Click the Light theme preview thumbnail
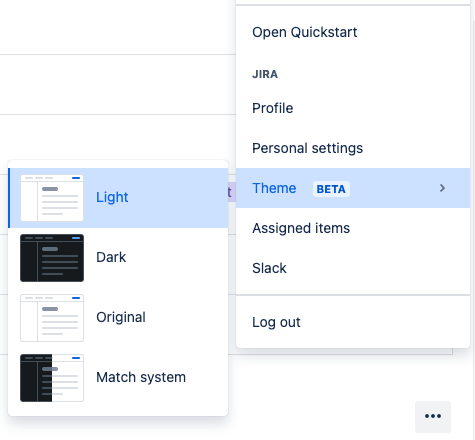The height and width of the screenshot is (440, 475). click(x=52, y=198)
